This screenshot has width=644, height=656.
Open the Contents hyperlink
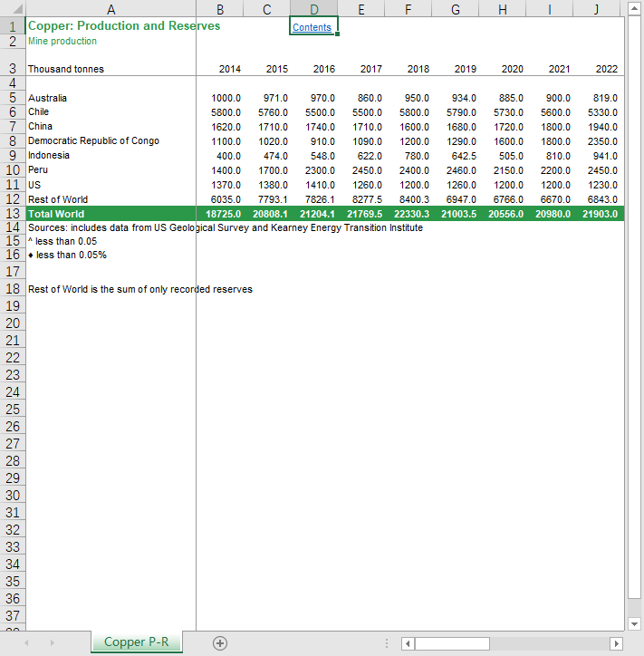pos(312,28)
